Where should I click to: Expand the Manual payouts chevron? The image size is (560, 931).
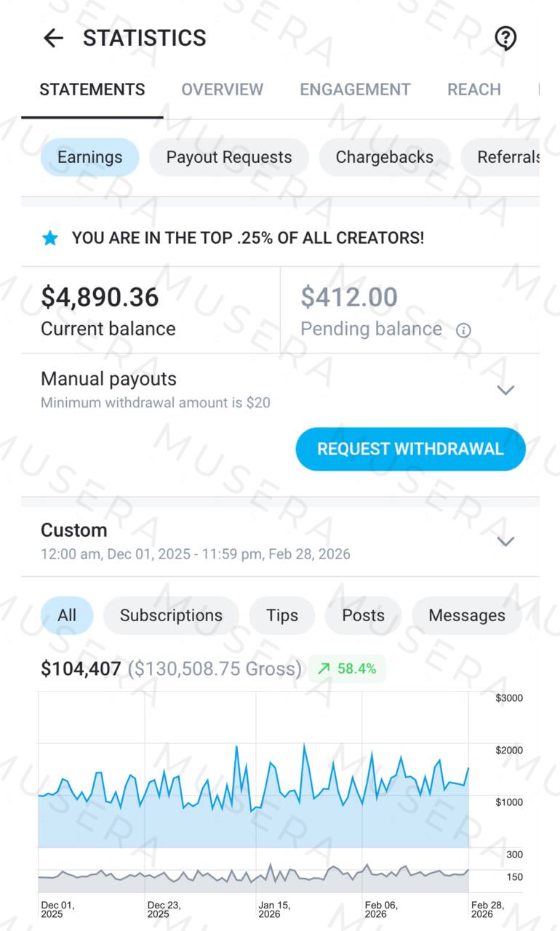point(505,390)
